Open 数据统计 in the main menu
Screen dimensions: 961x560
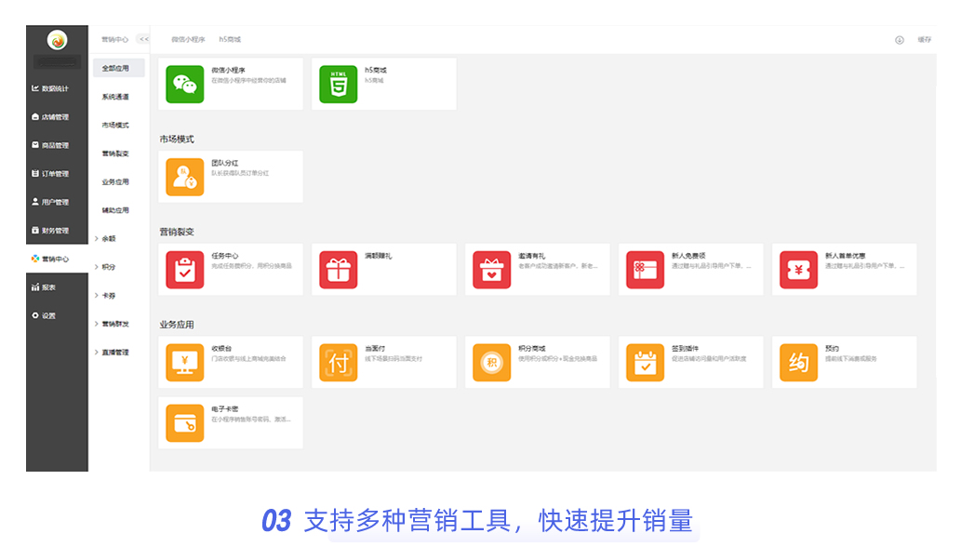55,89
